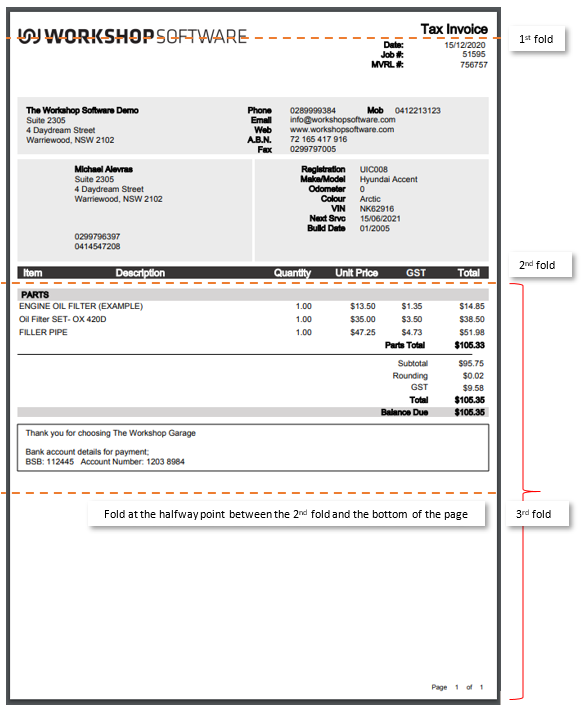This screenshot has height=716, width=588.
Task: Click the Unit Price column header
Action: point(357,273)
